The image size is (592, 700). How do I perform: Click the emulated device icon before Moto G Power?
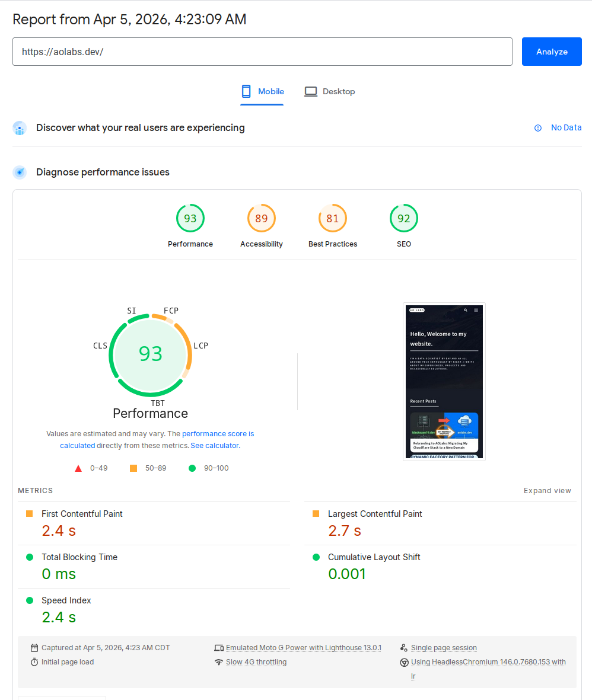pos(219,647)
